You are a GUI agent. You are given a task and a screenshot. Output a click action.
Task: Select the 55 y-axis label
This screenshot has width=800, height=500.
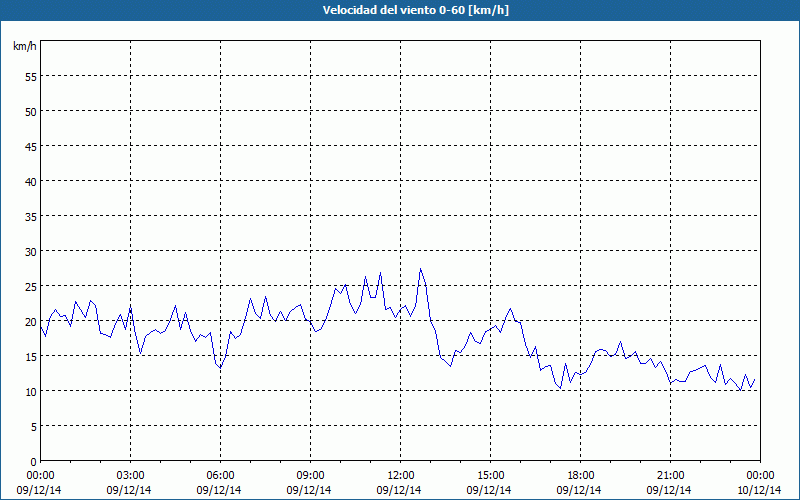pyautogui.click(x=31, y=77)
